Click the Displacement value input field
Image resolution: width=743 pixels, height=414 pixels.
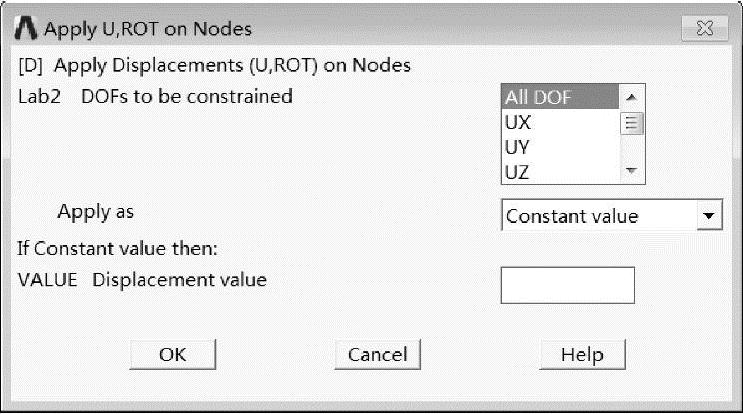click(567, 285)
